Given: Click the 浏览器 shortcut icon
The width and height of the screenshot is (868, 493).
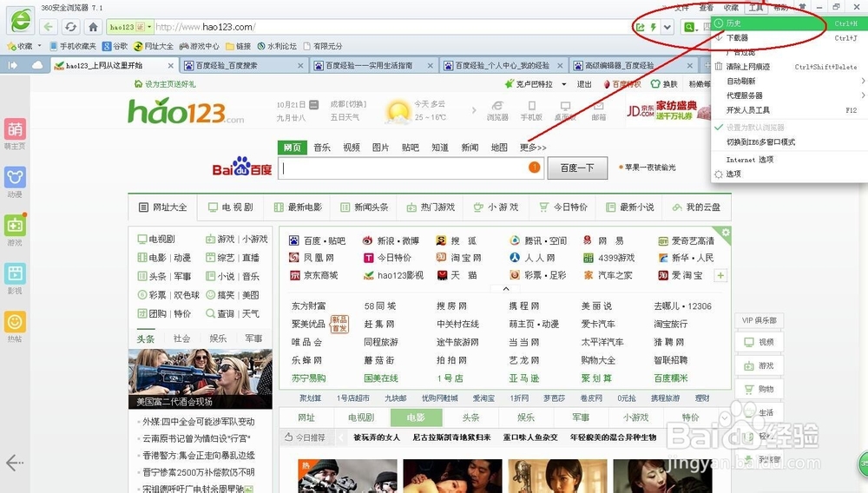Looking at the screenshot, I should coord(497,110).
